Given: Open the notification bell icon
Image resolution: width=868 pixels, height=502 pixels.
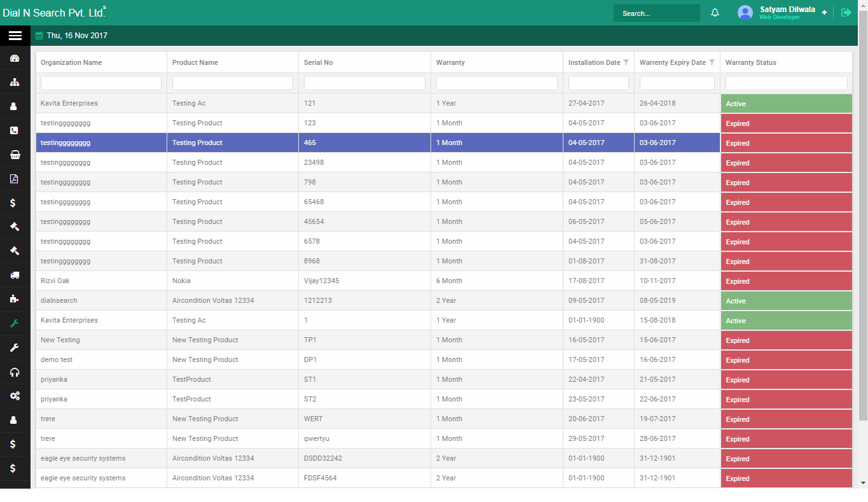Looking at the screenshot, I should (715, 13).
